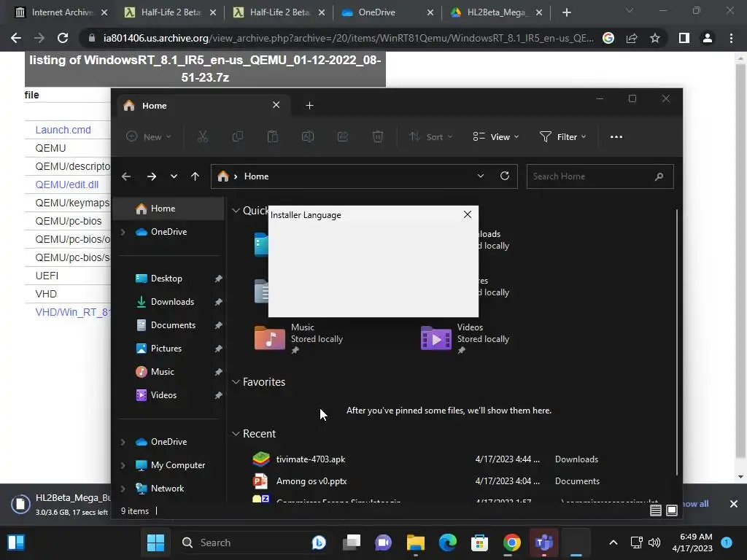Image resolution: width=747 pixels, height=560 pixels.
Task: Close the Installer Language dialog
Action: (x=468, y=215)
